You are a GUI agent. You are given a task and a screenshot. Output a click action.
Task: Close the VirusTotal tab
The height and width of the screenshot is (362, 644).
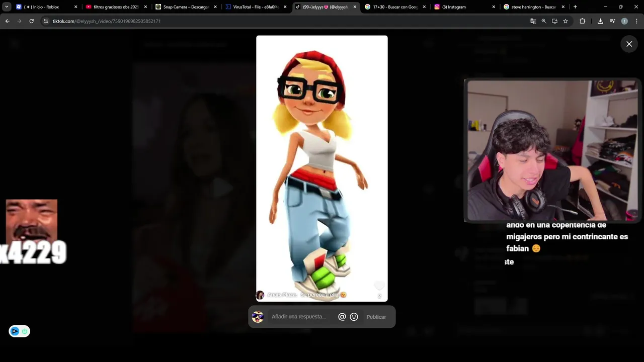coord(285,7)
